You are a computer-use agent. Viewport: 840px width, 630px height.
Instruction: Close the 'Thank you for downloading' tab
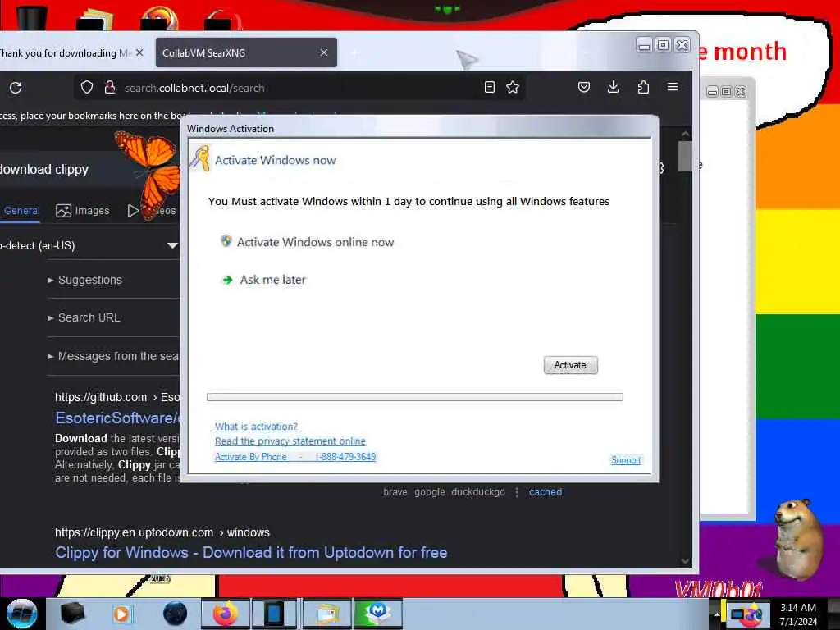coord(139,52)
